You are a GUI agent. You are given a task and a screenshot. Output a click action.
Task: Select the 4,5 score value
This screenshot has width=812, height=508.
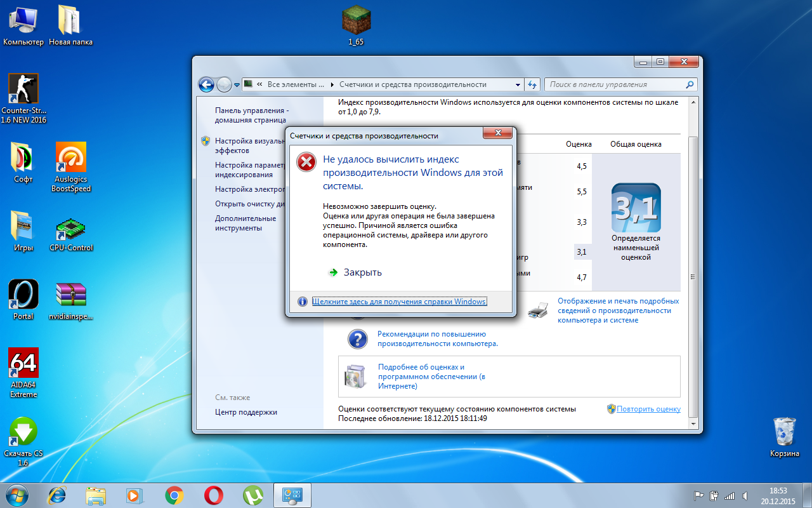(582, 166)
